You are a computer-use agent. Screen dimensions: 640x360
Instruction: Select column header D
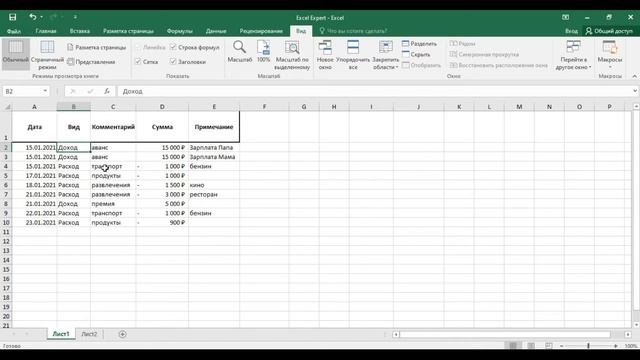162,107
